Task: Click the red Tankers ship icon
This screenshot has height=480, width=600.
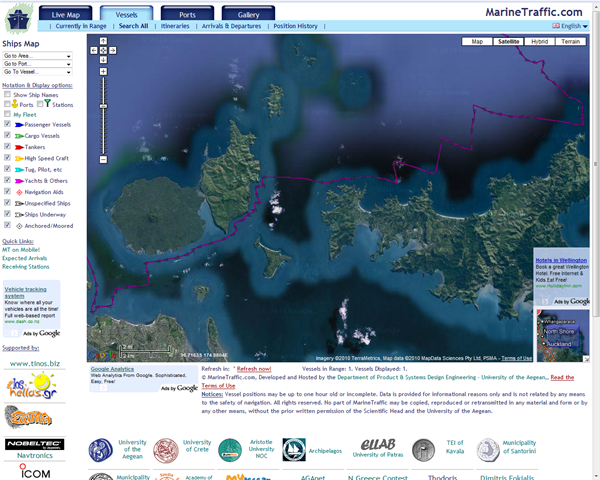Action: (x=19, y=147)
